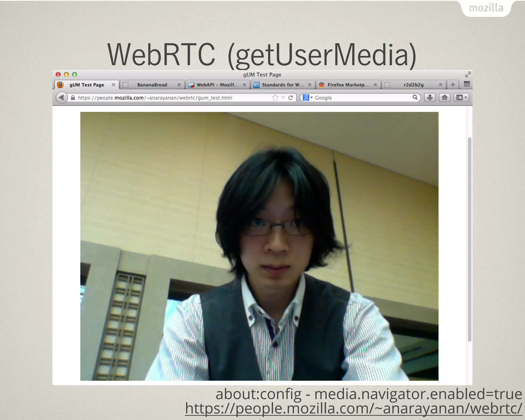This screenshot has width=525, height=420.
Task: Switch to the BananaBread tab
Action: (x=152, y=85)
